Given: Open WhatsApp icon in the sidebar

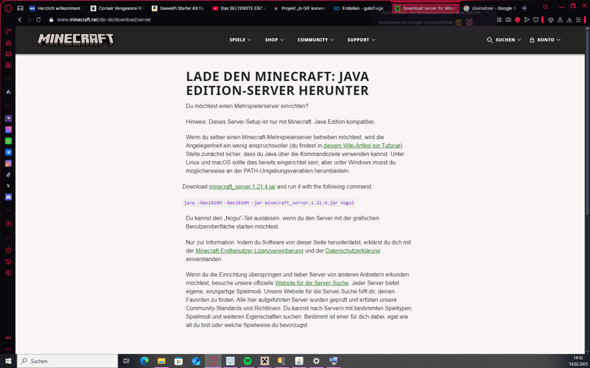Looking at the screenshot, I should pos(8,141).
